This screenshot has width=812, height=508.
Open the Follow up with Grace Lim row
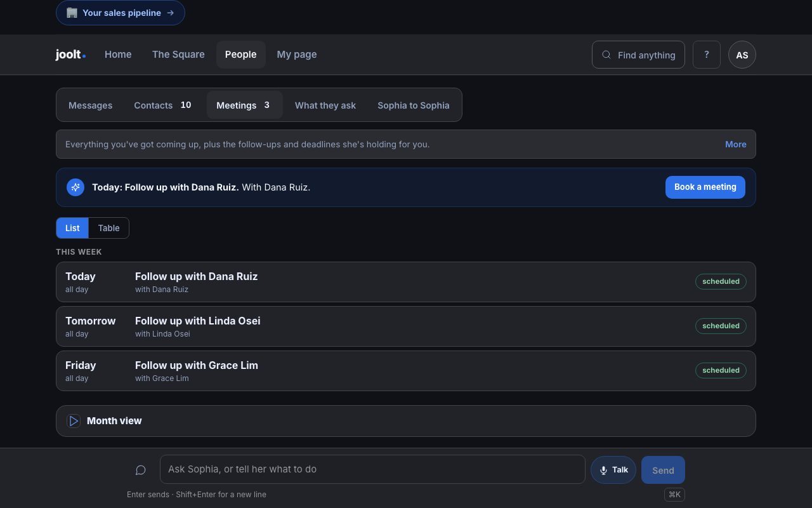point(406,371)
